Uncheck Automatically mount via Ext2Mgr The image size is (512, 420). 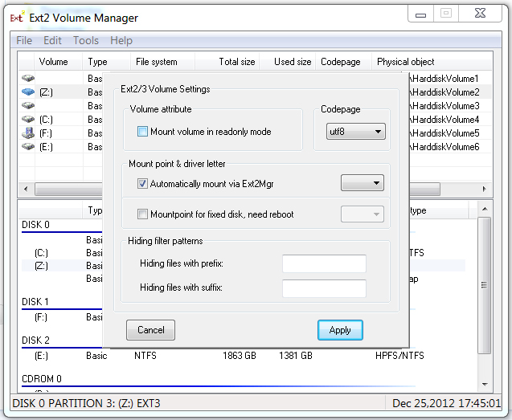(x=142, y=184)
